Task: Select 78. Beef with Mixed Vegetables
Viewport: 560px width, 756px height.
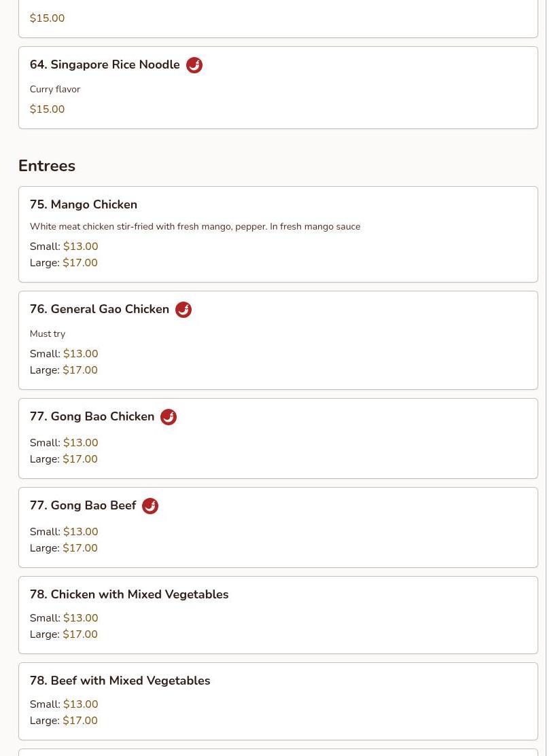Action: click(x=120, y=681)
